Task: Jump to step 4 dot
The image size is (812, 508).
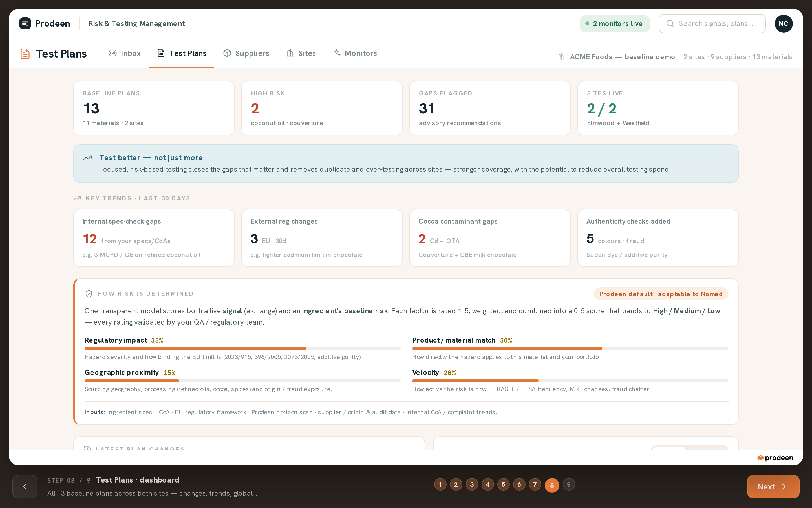Action: pyautogui.click(x=487, y=485)
